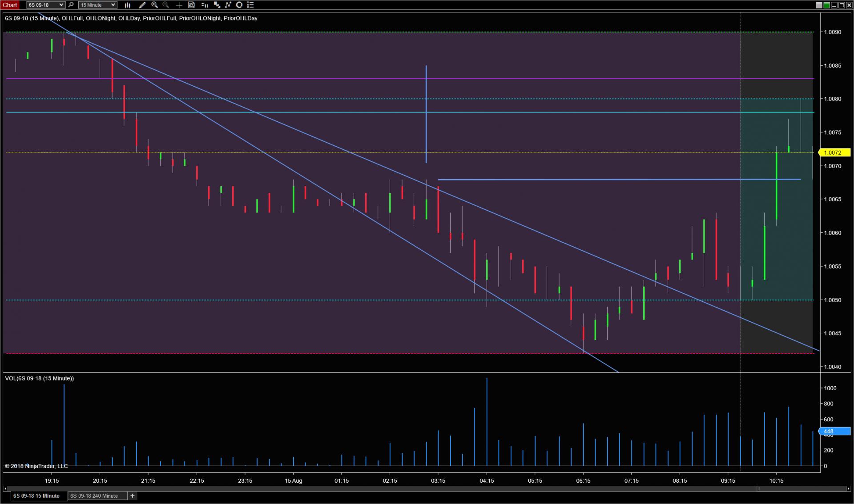Viewport: 854px width, 504px height.
Task: Expand the 15 Minute interval dropdown
Action: pyautogui.click(x=113, y=5)
